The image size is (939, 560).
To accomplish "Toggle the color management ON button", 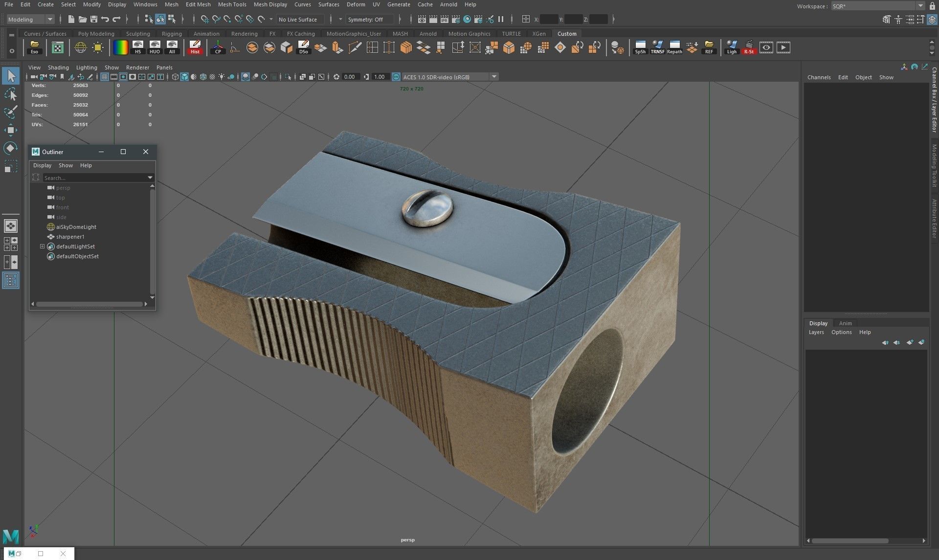I will pos(396,77).
